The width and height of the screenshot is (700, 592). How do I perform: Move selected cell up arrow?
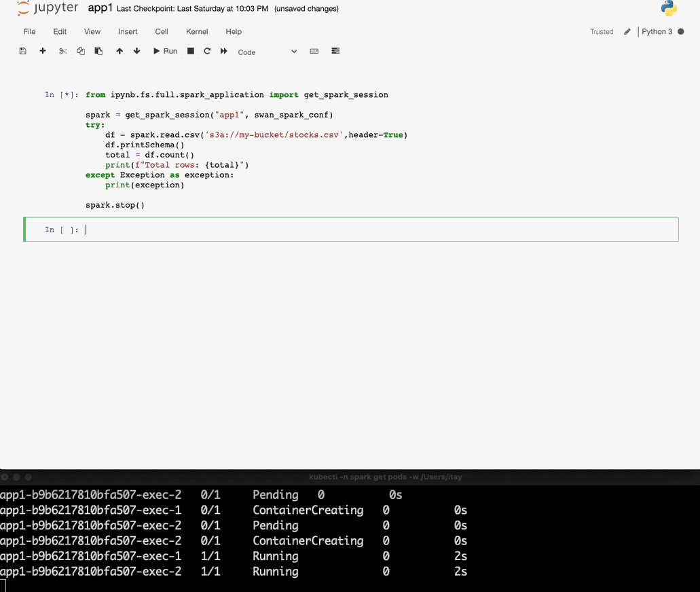[119, 52]
